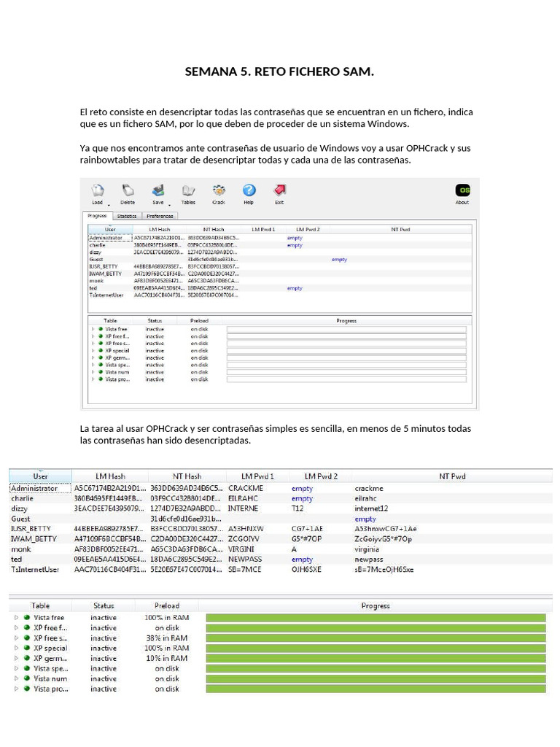Click the Save disk icon in toolbar

(x=158, y=190)
